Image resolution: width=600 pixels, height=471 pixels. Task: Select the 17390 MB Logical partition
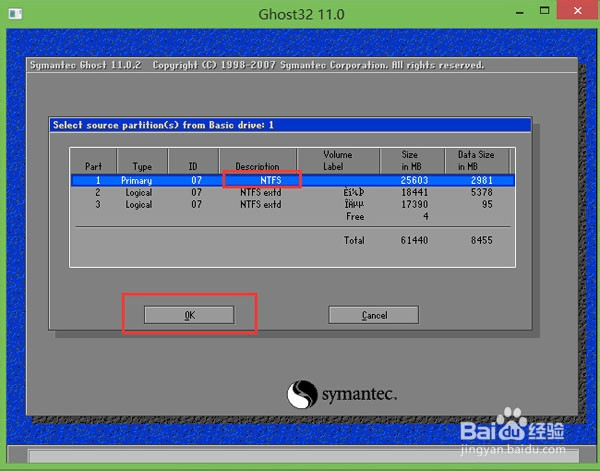point(293,204)
